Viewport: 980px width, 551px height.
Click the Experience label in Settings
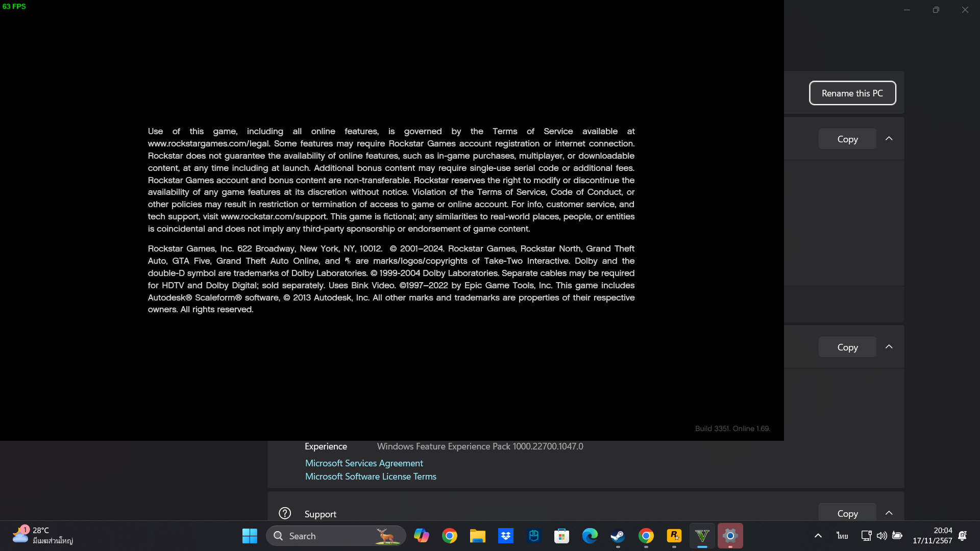pyautogui.click(x=326, y=446)
